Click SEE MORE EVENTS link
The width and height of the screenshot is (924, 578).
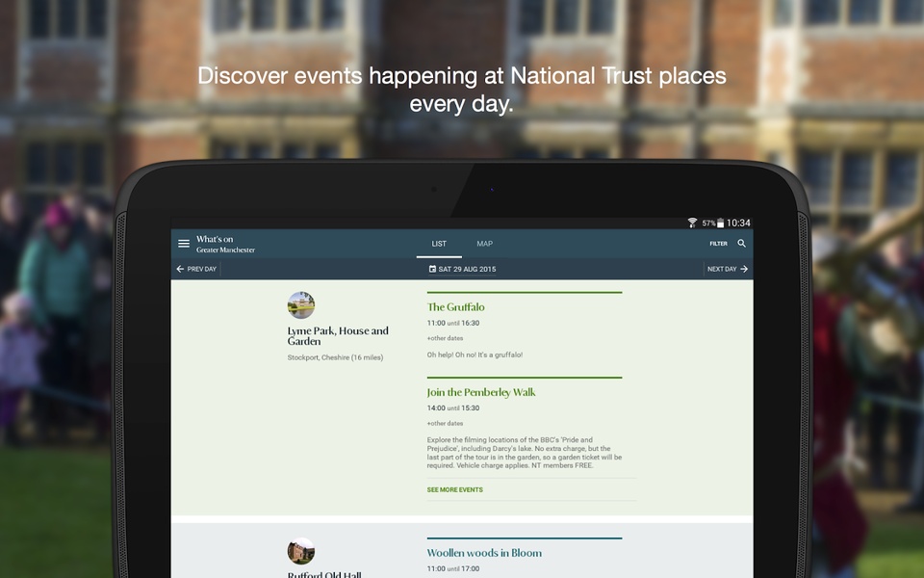455,489
